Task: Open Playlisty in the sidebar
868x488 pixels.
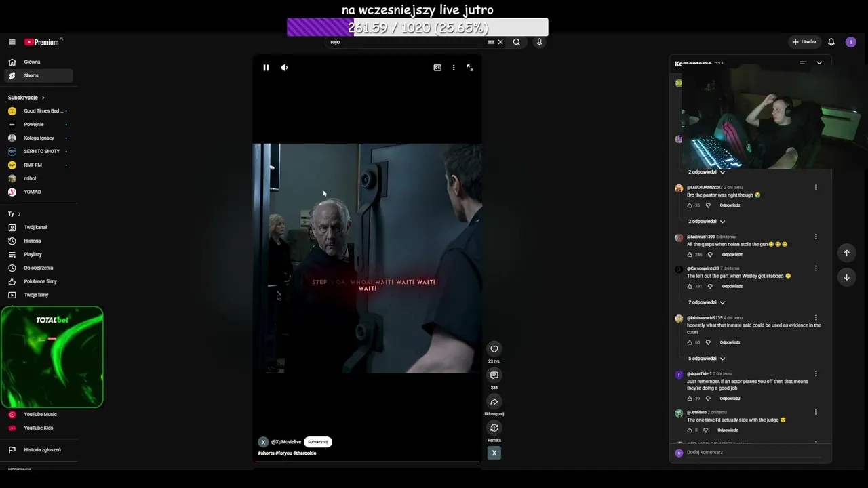Action: 38,255
